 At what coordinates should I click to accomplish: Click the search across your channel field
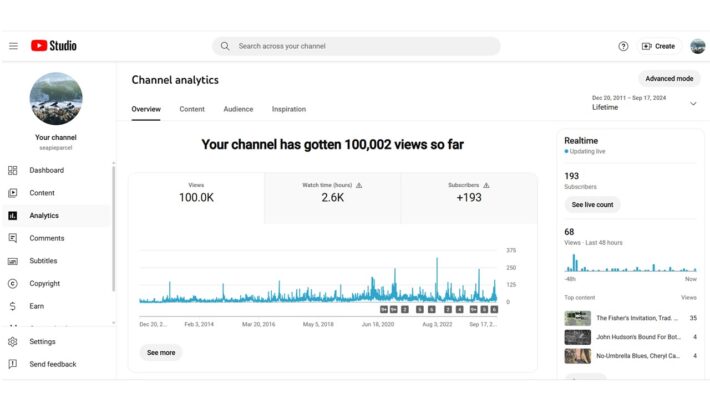pyautogui.click(x=356, y=46)
